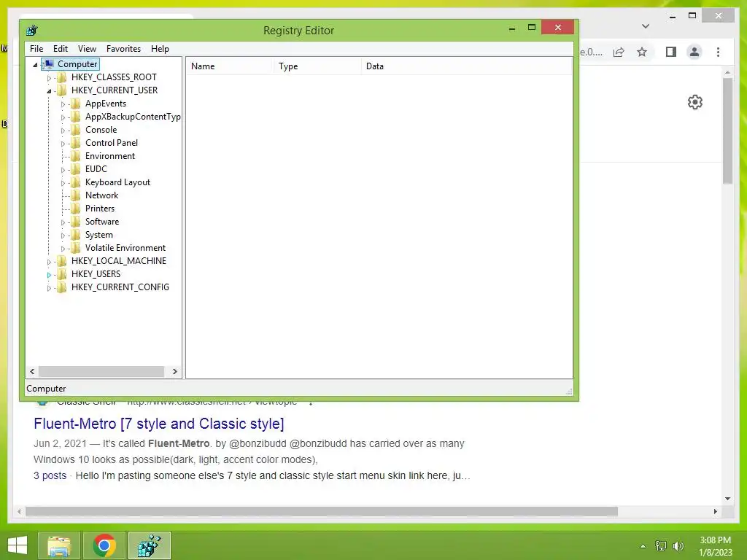Open the File menu in Registry Editor
The image size is (747, 560).
pos(36,49)
